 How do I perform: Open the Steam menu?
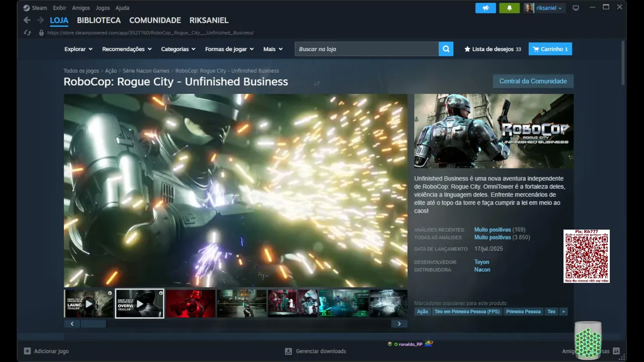(35, 8)
